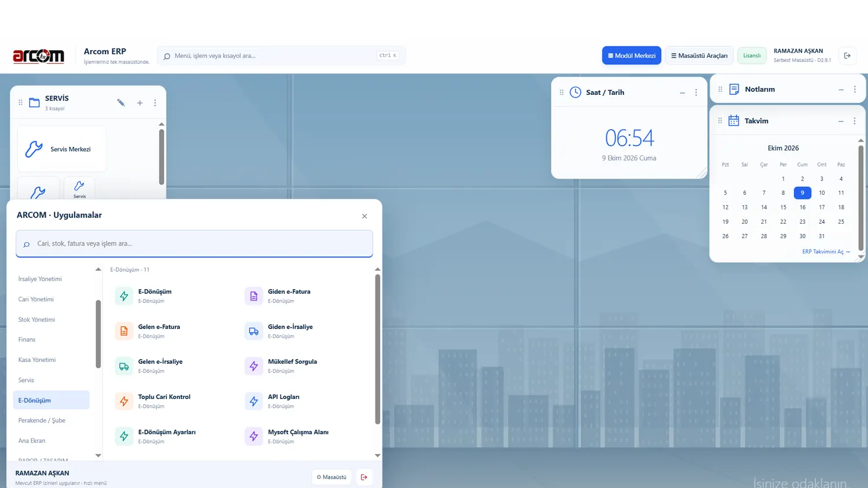The height and width of the screenshot is (488, 868).
Task: Collapse the Notlarım widget
Action: [841, 90]
